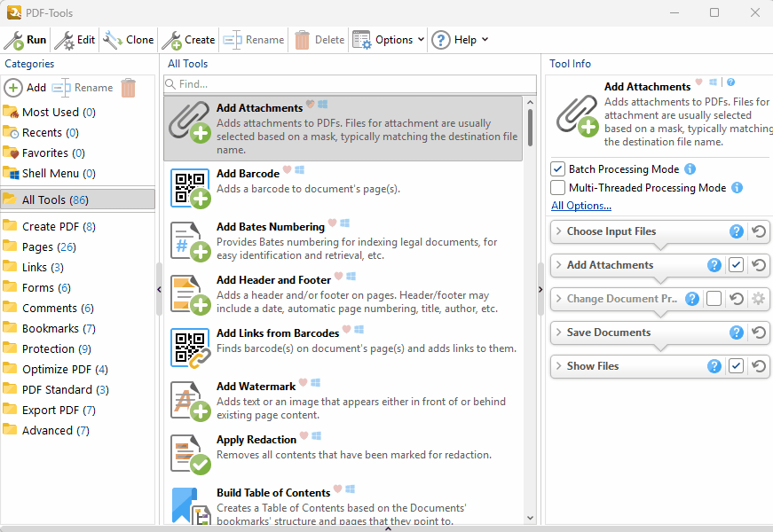Select the Add Watermark tool icon

pyautogui.click(x=190, y=401)
